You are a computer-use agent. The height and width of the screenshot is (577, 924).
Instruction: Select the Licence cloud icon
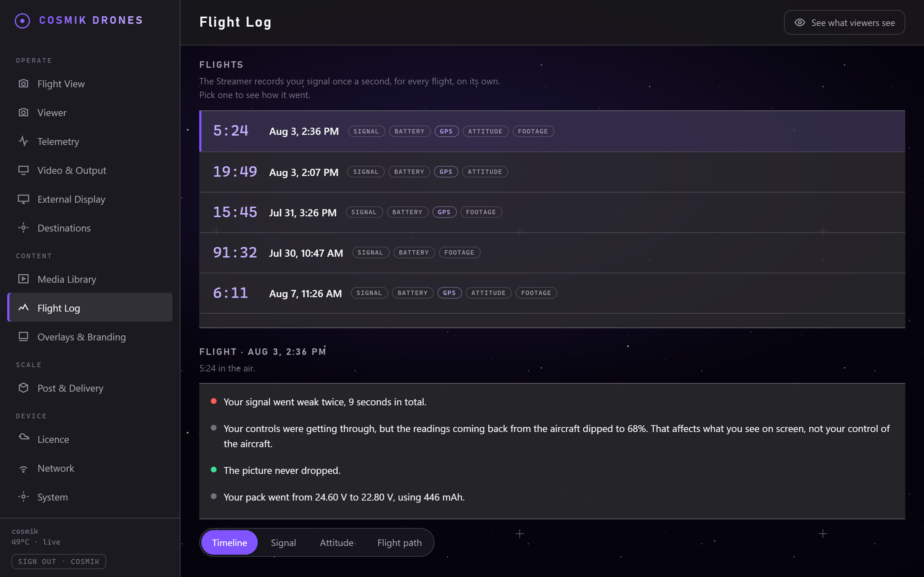tap(23, 437)
